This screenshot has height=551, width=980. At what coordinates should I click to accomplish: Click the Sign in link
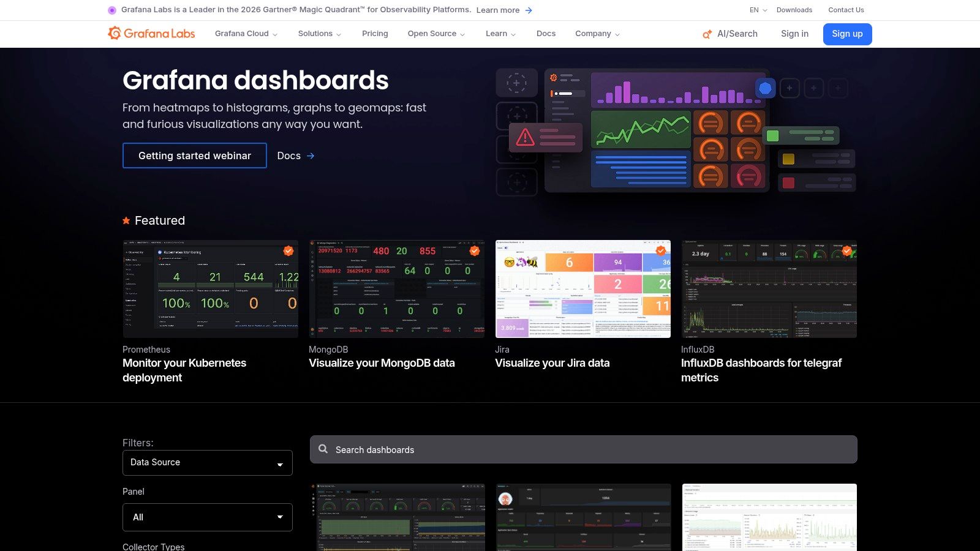click(x=794, y=34)
